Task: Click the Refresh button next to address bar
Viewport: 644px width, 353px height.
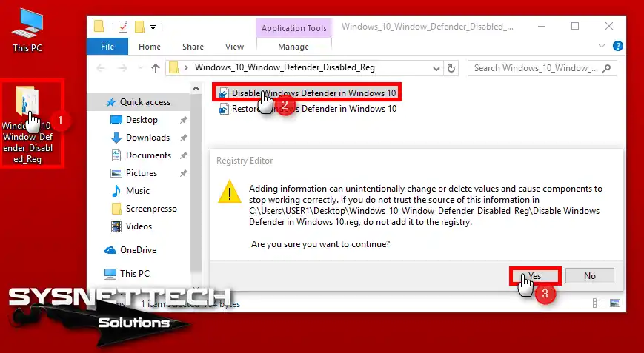Action: coord(451,68)
